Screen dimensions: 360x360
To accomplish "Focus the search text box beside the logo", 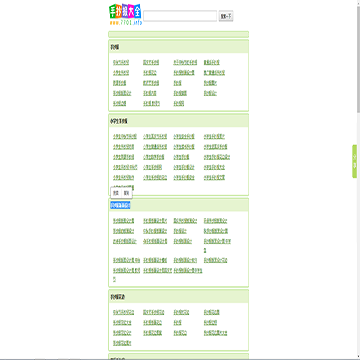I will [180, 16].
